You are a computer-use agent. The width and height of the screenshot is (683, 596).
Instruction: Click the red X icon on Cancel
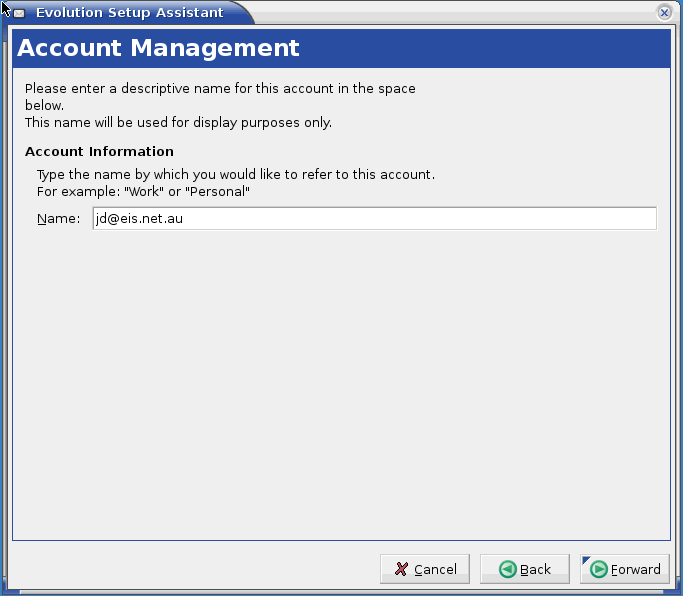(401, 569)
